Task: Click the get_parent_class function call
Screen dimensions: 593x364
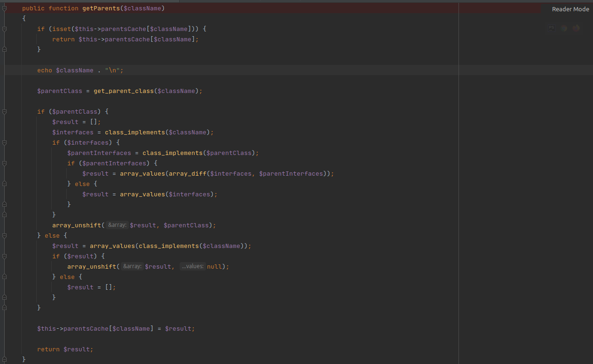Action: click(124, 91)
